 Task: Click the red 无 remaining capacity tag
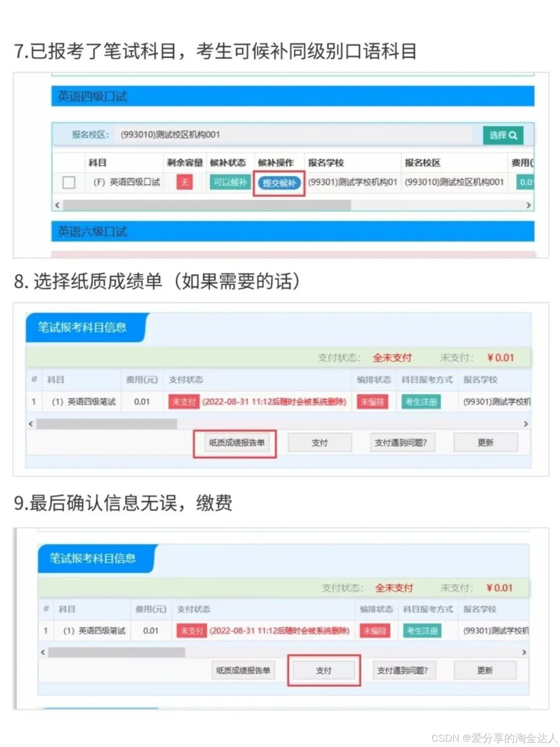[185, 182]
